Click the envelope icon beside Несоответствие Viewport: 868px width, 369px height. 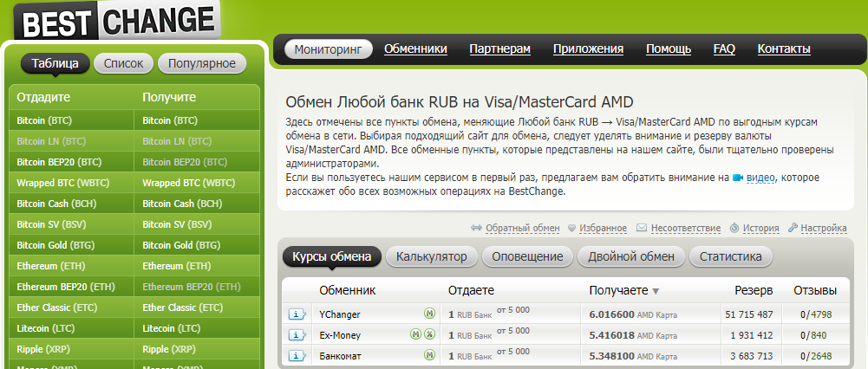pos(642,228)
